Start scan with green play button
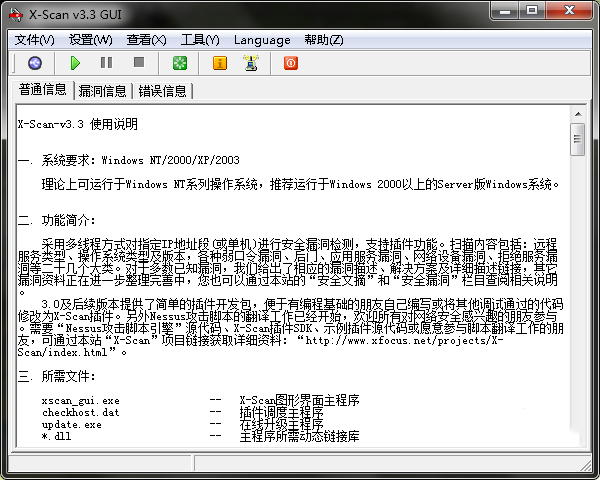 tap(75, 63)
